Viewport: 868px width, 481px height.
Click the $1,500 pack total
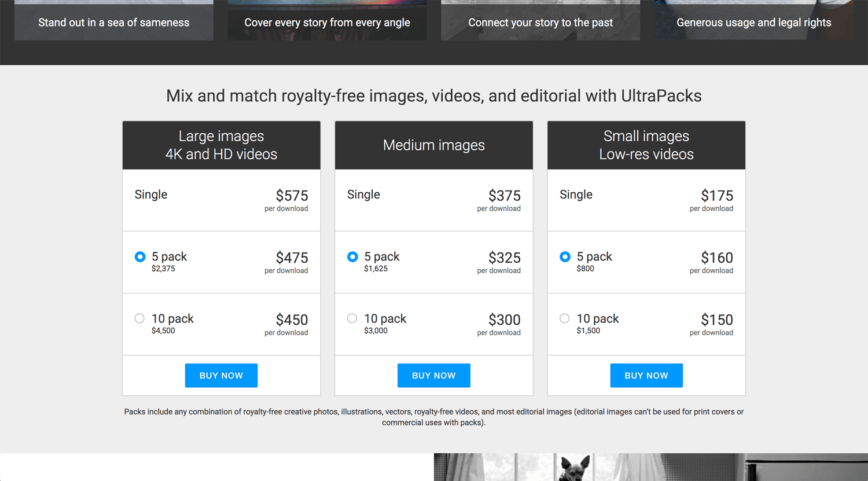589,331
